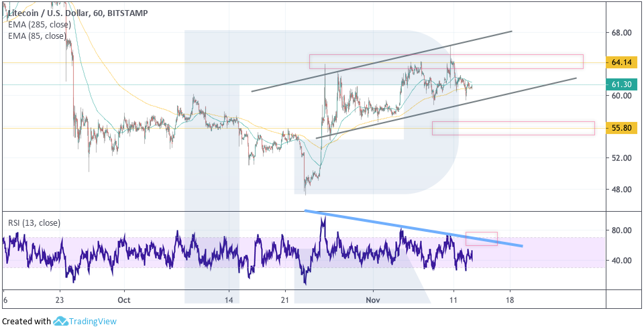The width and height of the screenshot is (644, 333).
Task: Select the small pink rectangle in RSI pane
Action: (x=481, y=239)
